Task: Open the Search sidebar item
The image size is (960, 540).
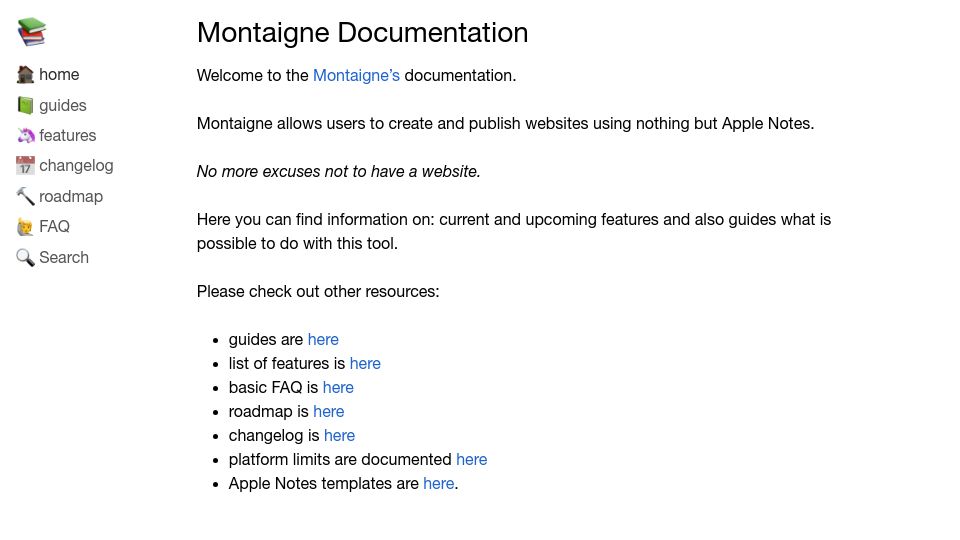Action: coord(64,257)
